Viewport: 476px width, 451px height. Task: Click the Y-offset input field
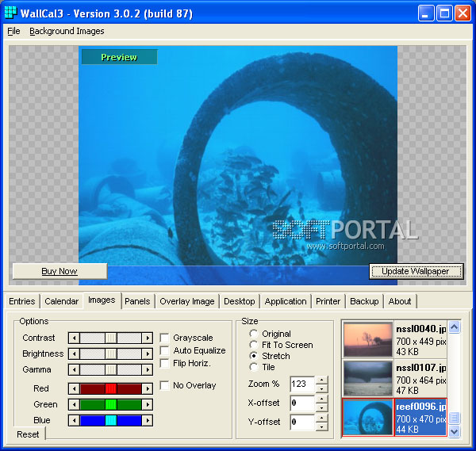tap(303, 422)
